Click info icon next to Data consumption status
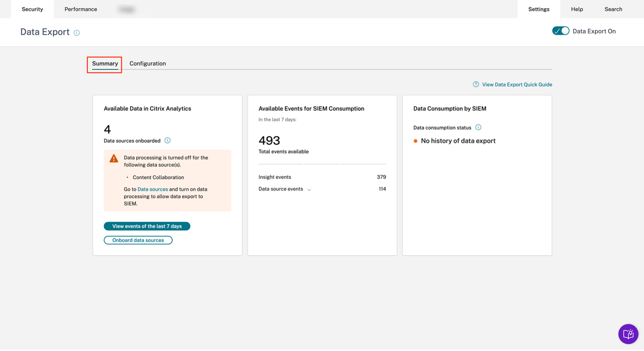This screenshot has width=644, height=351. pos(478,128)
